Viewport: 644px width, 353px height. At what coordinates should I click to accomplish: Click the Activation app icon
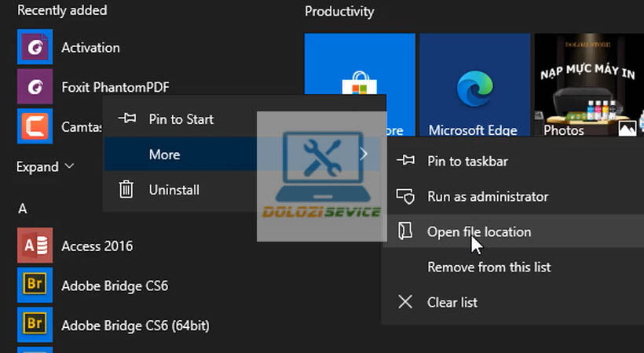(x=35, y=47)
